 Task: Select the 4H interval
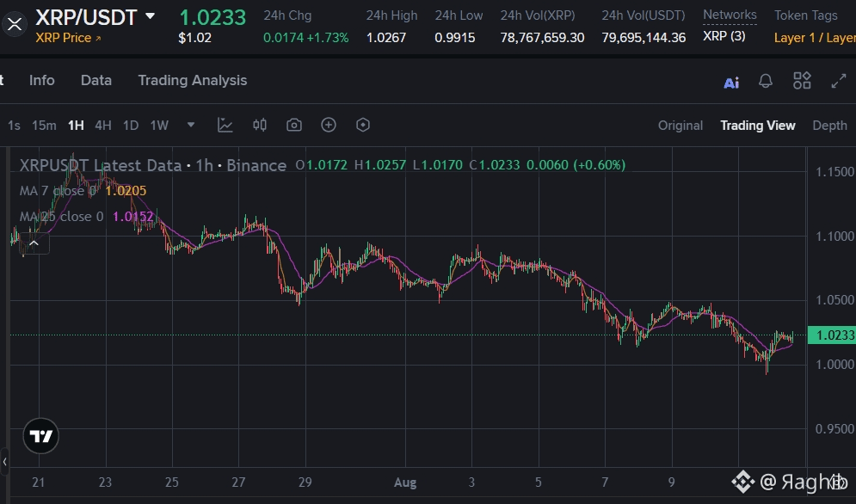point(103,126)
